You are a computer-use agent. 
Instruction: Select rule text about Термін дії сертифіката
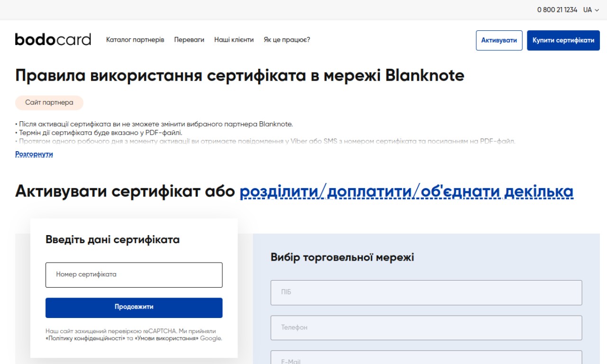tap(99, 133)
